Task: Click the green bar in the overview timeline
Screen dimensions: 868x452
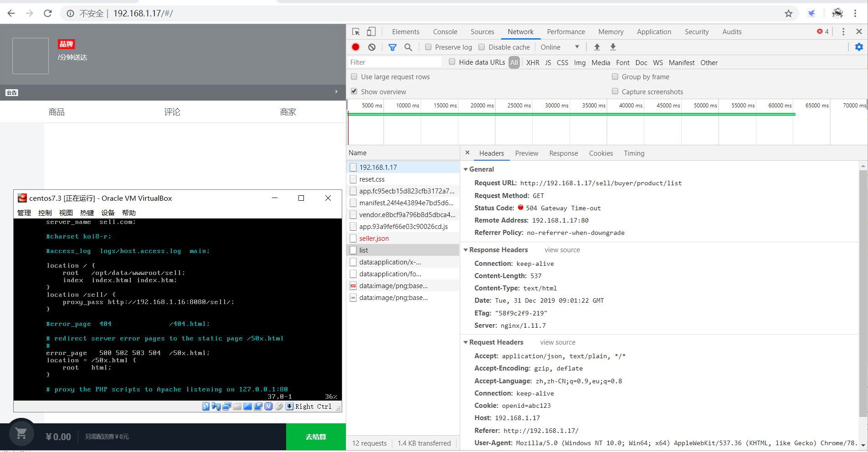Action: click(x=571, y=114)
